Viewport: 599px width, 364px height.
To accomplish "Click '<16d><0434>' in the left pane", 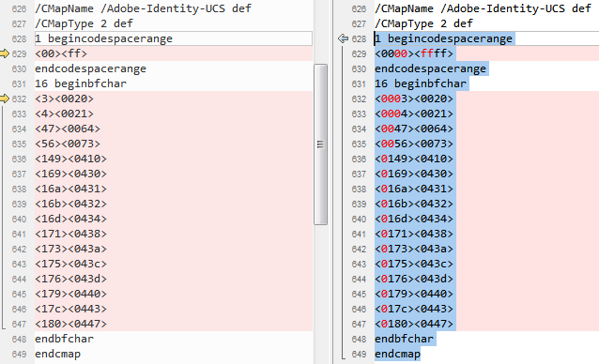I will pyautogui.click(x=70, y=219).
